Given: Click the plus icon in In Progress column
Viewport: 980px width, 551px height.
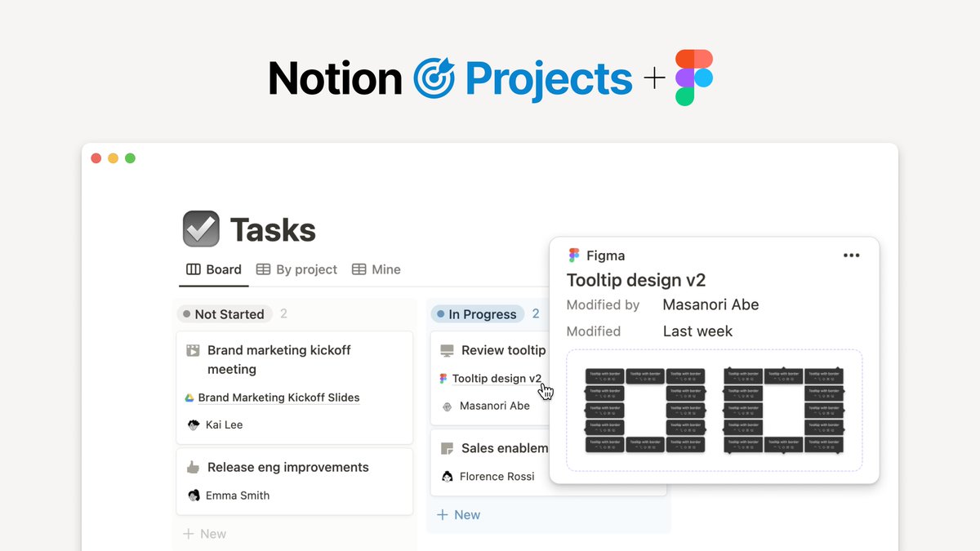Looking at the screenshot, I should [442, 515].
